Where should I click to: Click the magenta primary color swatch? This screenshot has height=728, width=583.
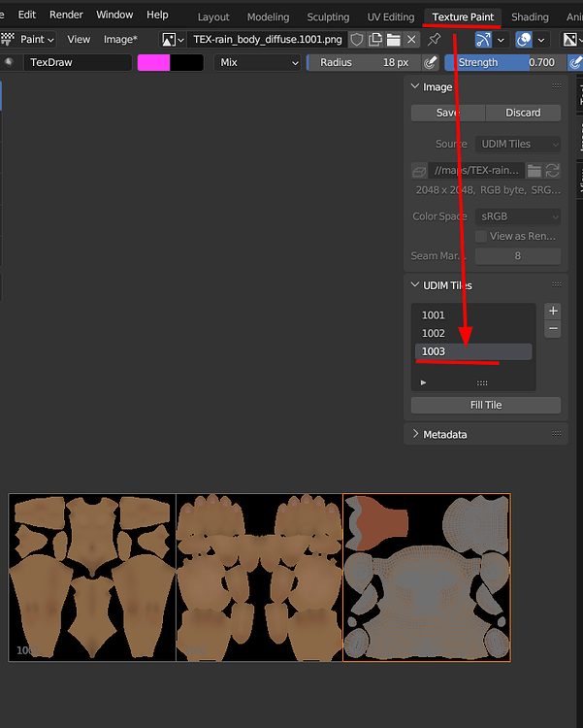(153, 62)
